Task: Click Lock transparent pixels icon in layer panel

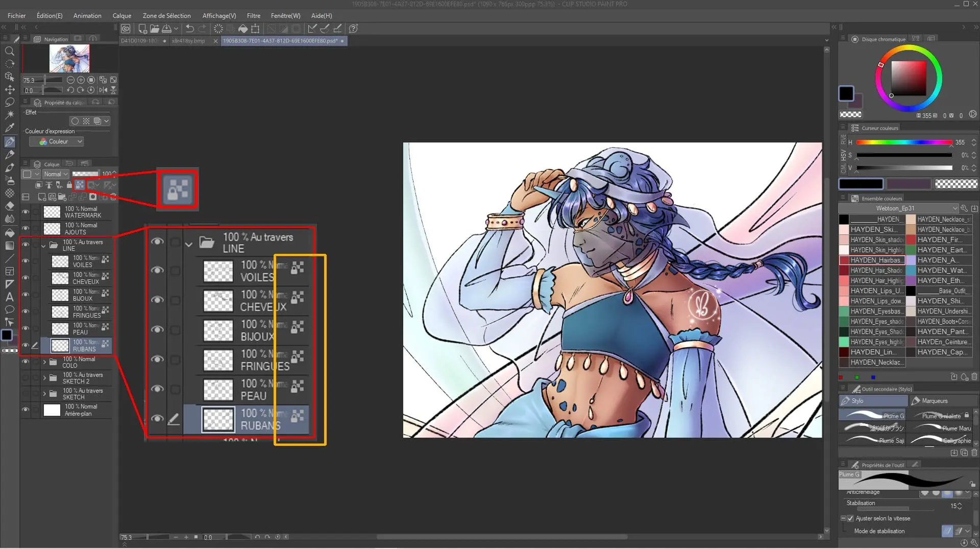Action: (80, 185)
